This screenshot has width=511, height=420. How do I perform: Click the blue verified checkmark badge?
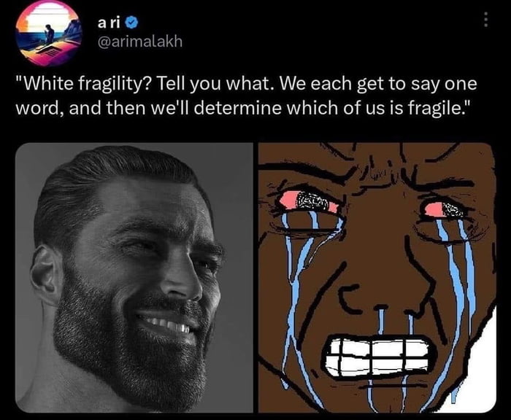[x=132, y=23]
